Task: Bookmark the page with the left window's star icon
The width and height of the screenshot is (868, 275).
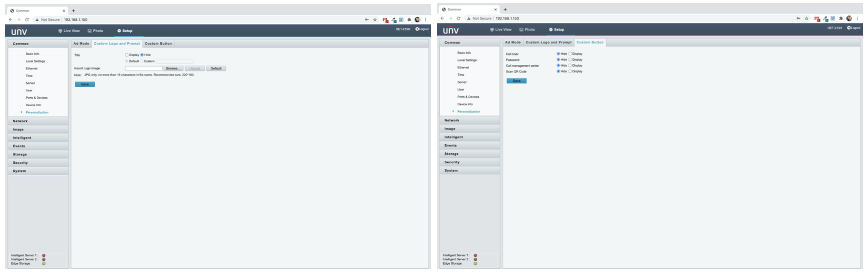Action: [x=375, y=20]
